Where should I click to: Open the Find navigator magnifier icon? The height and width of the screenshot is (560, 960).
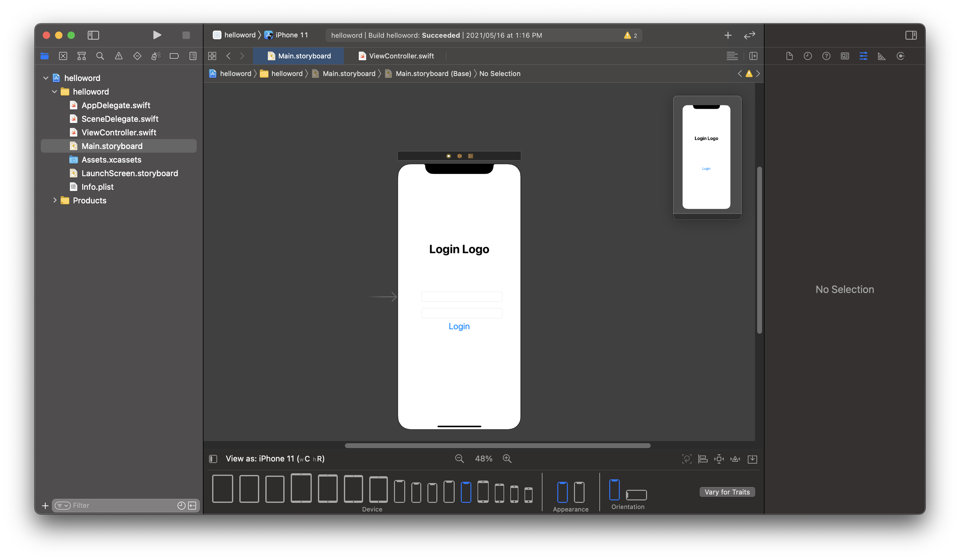(100, 56)
